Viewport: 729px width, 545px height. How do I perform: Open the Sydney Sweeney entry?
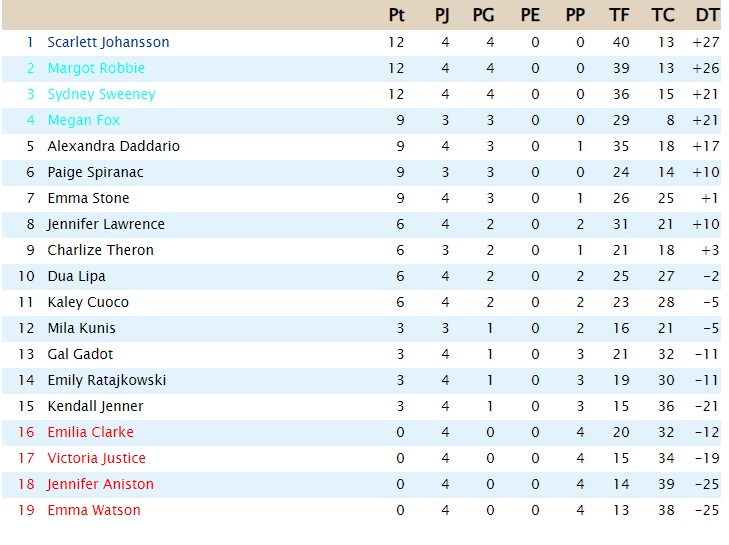click(x=101, y=94)
